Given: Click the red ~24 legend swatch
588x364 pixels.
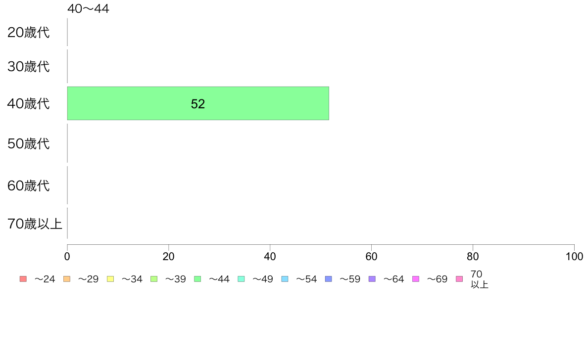Looking at the screenshot, I should coord(23,279).
